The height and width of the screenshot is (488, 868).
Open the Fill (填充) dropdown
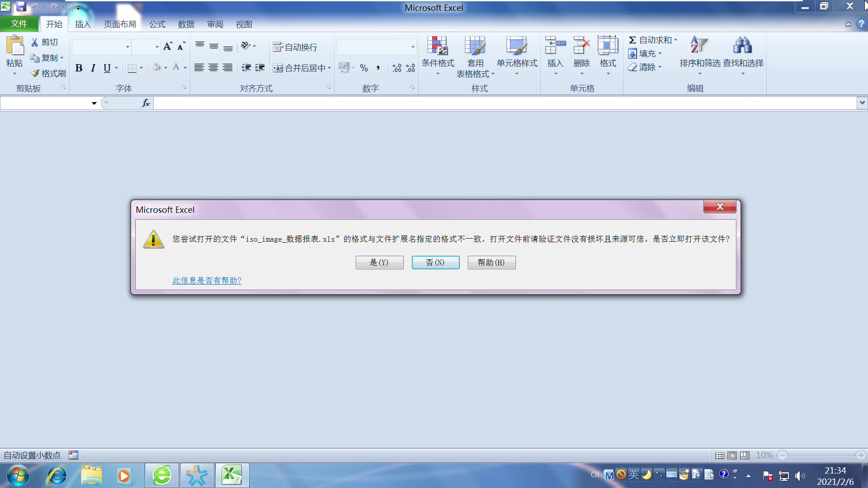pos(645,54)
